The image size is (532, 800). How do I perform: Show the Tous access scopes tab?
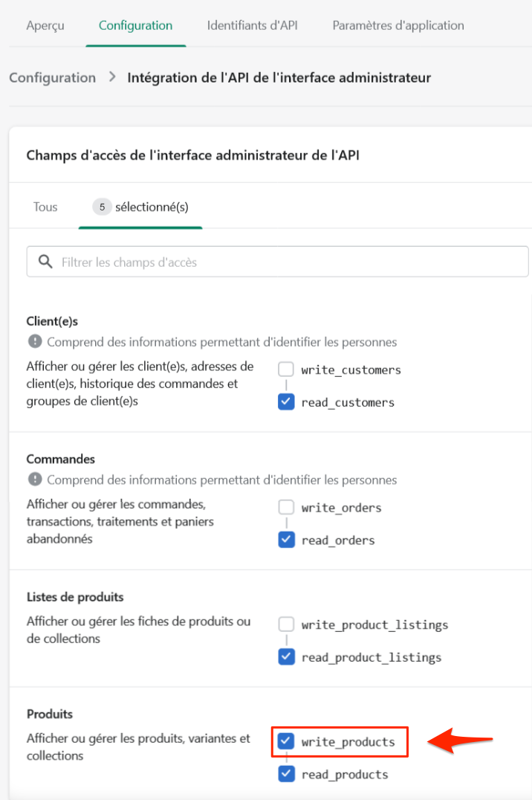coord(45,207)
